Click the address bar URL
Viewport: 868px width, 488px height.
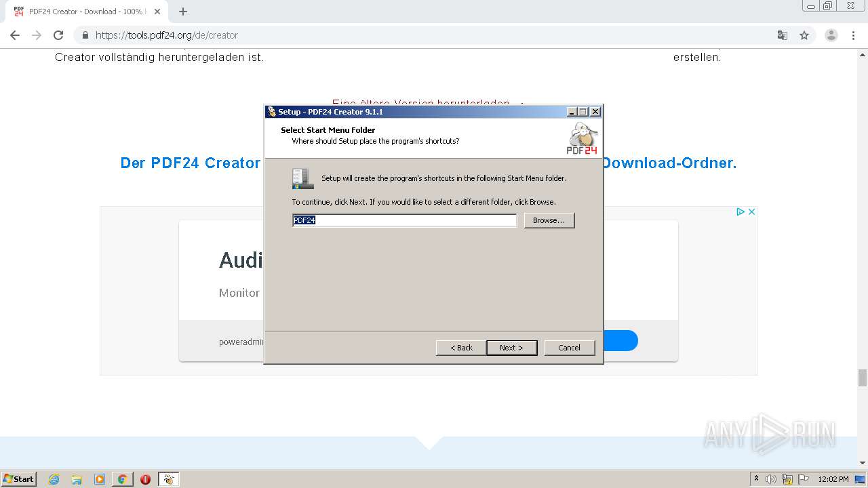tap(167, 35)
